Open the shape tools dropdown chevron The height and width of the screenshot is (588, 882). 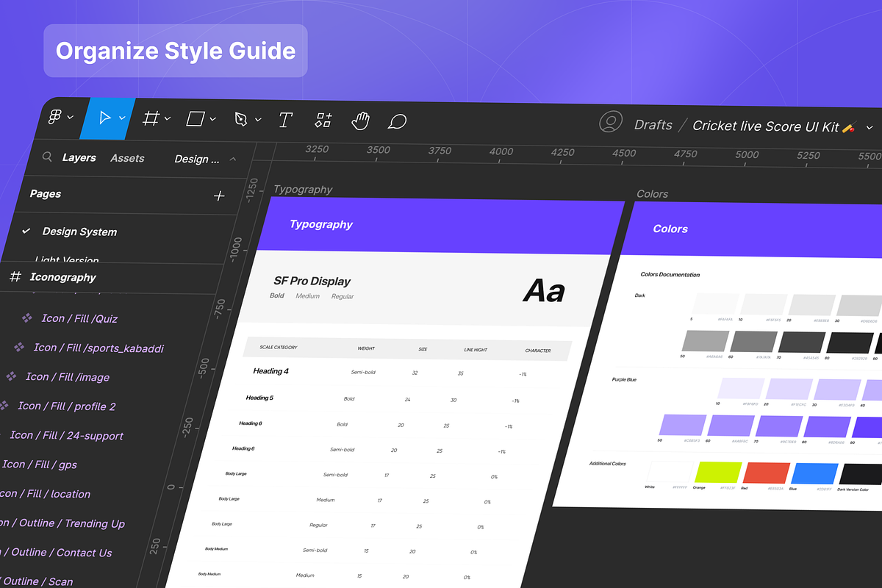point(213,119)
